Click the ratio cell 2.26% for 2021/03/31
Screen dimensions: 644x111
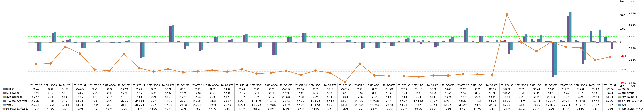610,109
